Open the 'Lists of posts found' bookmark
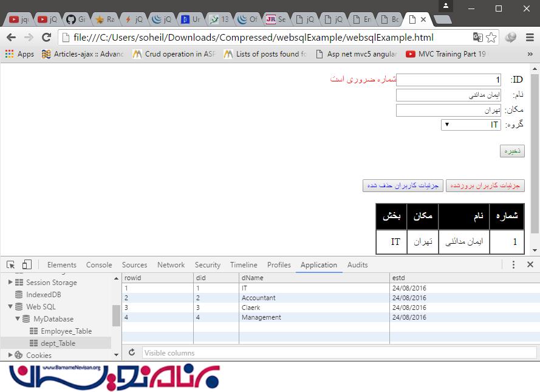The image size is (540, 392). 265,54
